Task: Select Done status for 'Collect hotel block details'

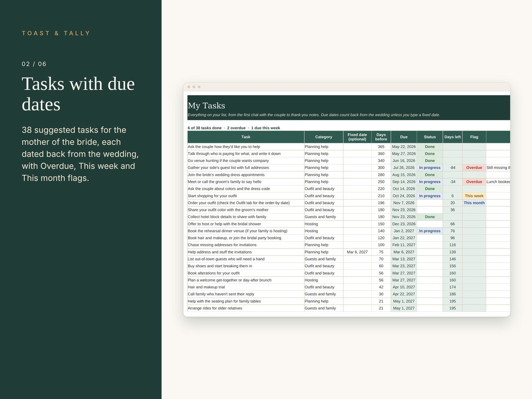Action: pos(430,217)
